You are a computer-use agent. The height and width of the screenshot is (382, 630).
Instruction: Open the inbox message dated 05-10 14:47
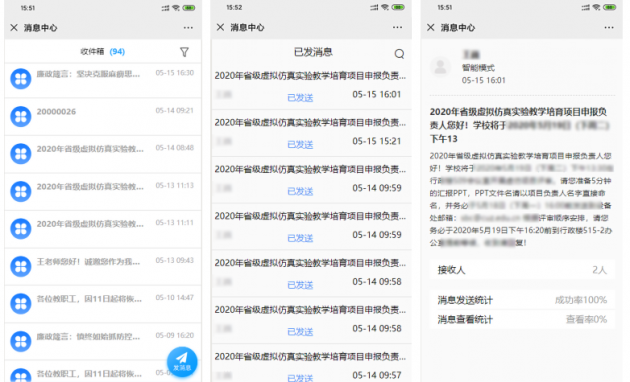click(103, 304)
